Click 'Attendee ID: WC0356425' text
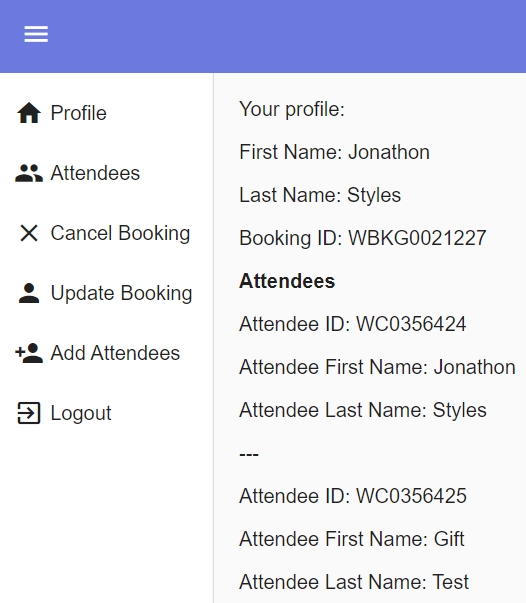Viewport: 526px width, 603px height. click(353, 496)
